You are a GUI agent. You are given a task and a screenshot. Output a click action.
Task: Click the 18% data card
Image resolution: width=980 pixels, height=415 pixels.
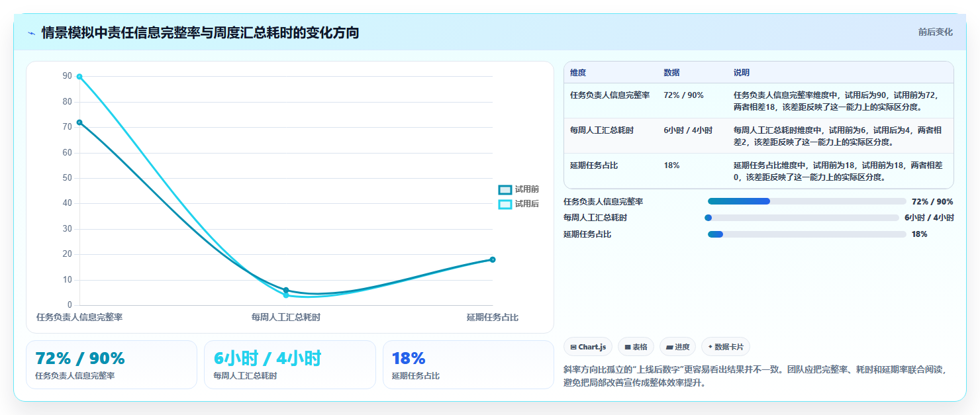(x=468, y=365)
